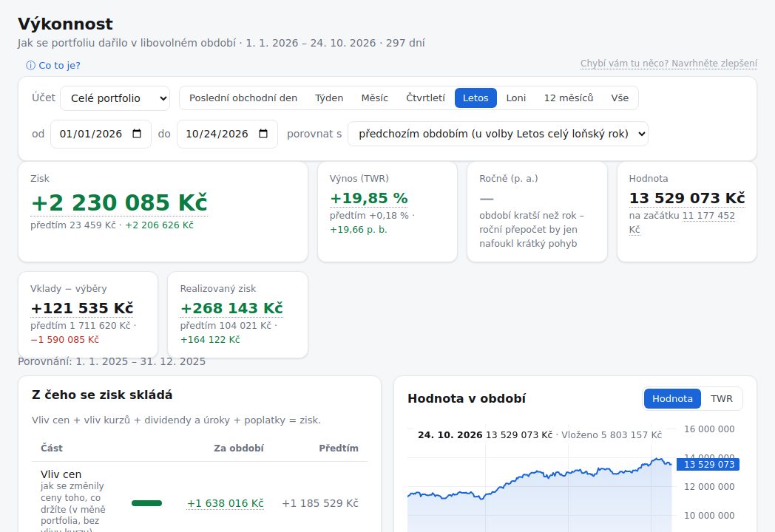Click the 'Výkonnost' page heading
This screenshot has height=532, width=775.
[x=65, y=24]
